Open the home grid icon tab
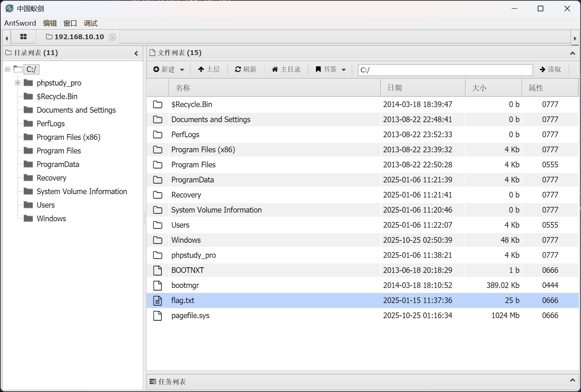Viewport: 581px width, 392px height. coord(23,37)
